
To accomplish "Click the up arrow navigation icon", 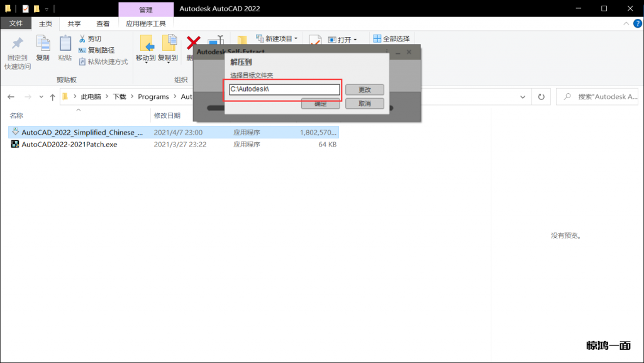I will [52, 97].
